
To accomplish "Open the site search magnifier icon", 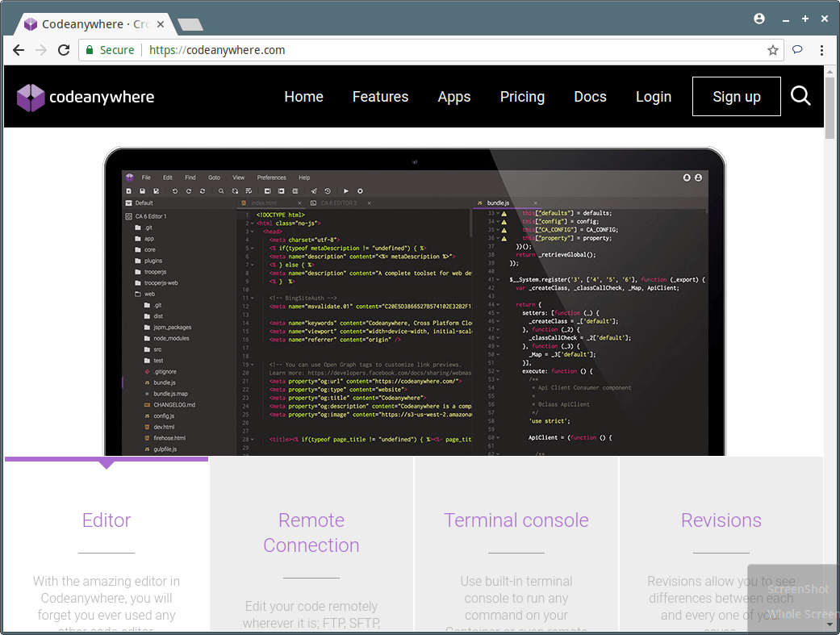I will (800, 96).
